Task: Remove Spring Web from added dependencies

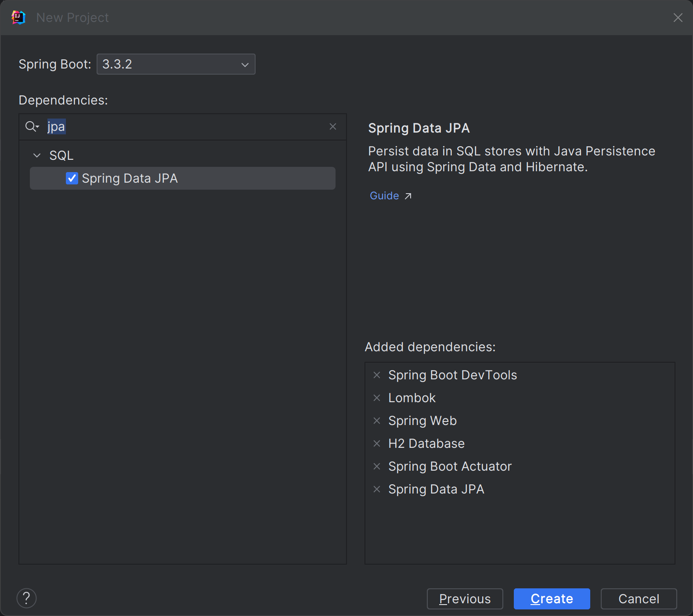Action: (377, 421)
